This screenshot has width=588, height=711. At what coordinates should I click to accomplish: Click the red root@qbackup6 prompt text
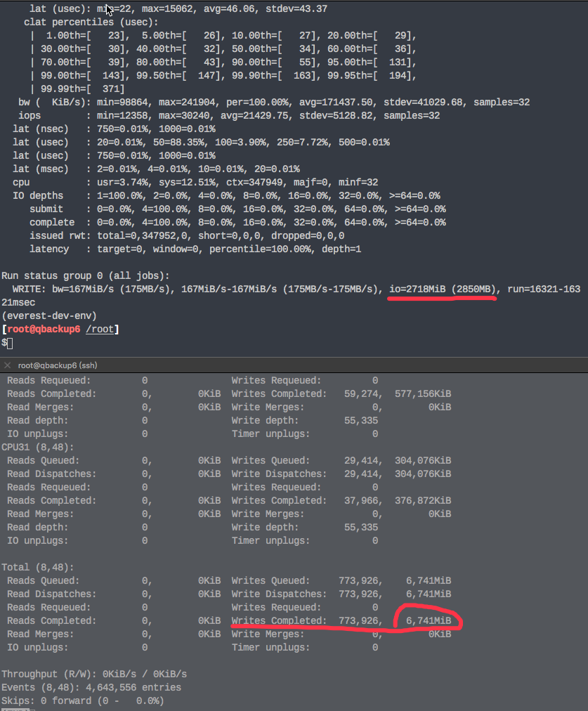click(44, 330)
